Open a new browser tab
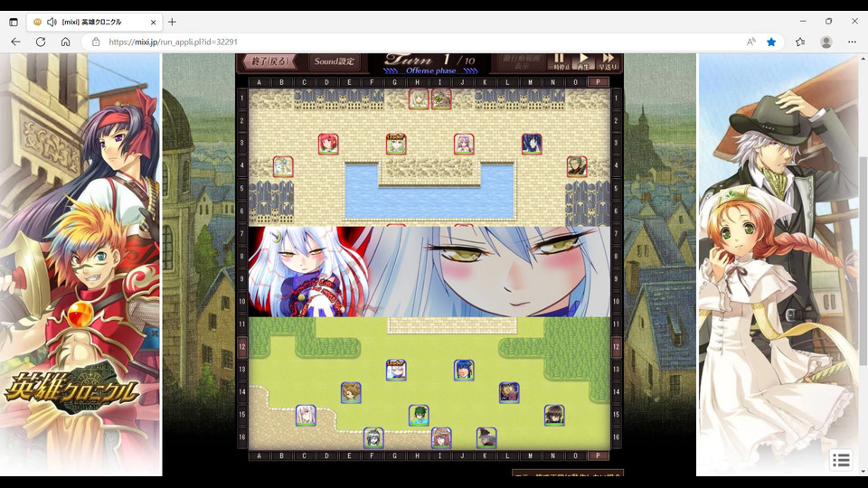The width and height of the screenshot is (868, 488). click(x=172, y=22)
